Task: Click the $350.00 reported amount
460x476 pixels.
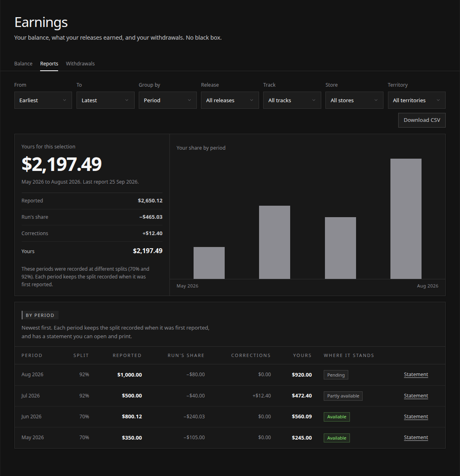Action: click(132, 438)
